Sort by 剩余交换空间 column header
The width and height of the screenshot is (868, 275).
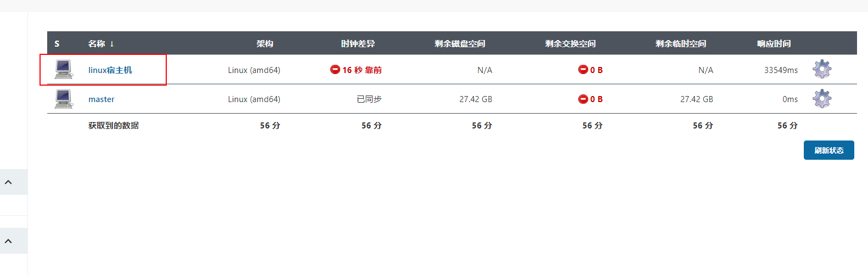click(571, 43)
